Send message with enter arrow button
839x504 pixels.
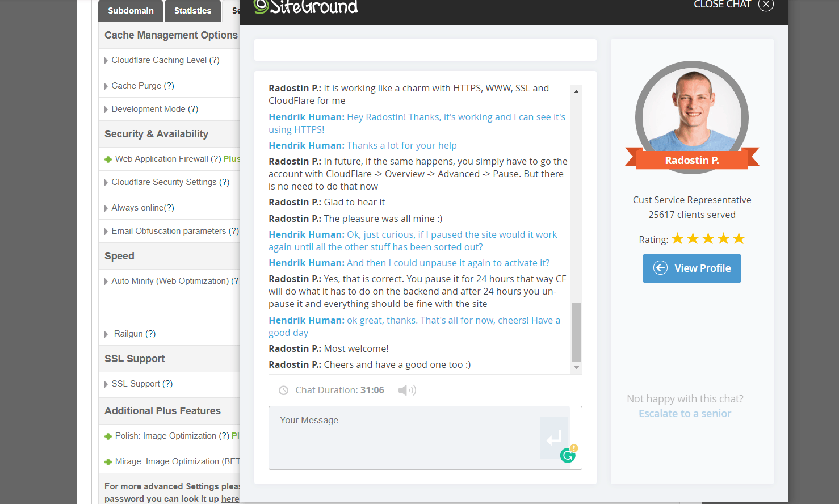point(554,438)
